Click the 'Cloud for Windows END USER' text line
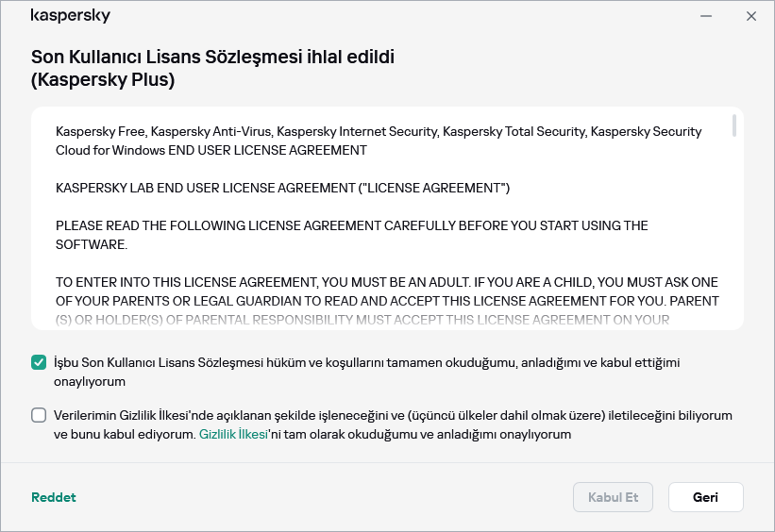This screenshot has width=775, height=532. click(211, 150)
